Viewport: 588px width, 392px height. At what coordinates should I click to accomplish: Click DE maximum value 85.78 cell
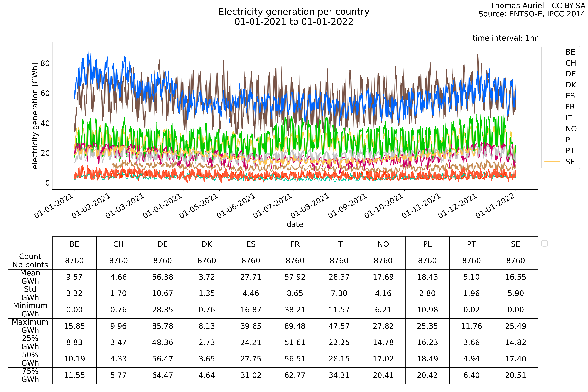click(163, 326)
